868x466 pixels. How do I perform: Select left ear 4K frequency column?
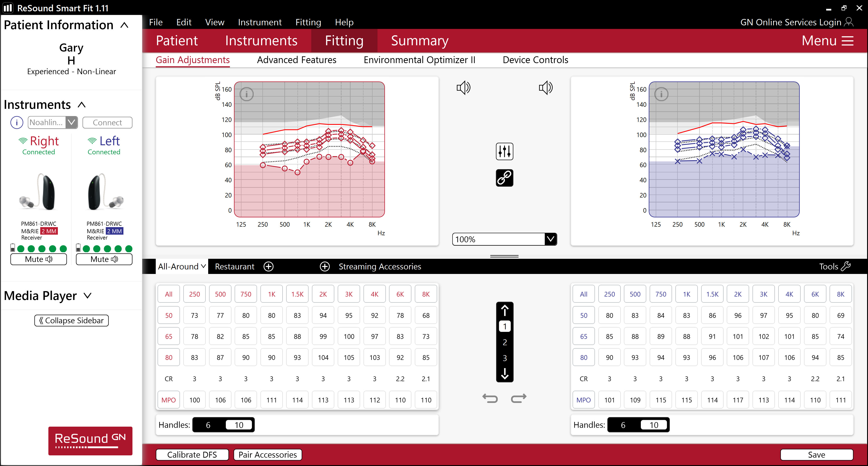pos(789,294)
